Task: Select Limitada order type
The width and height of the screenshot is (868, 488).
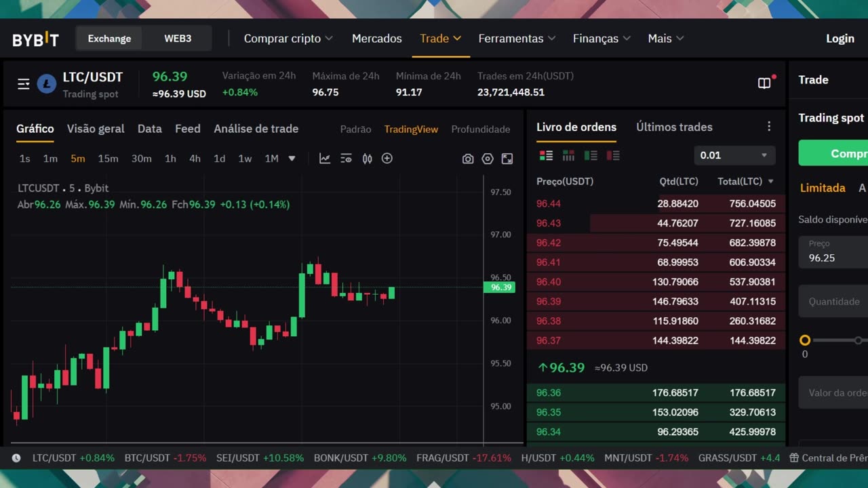Action: tap(823, 188)
